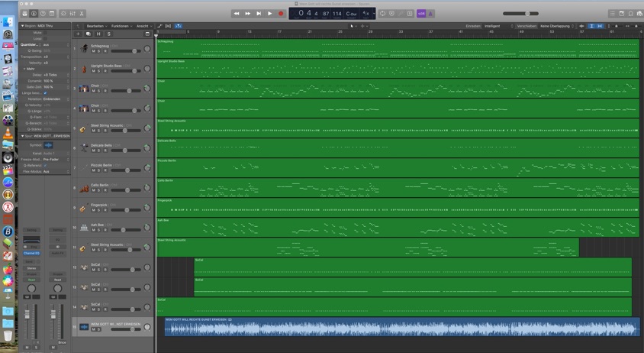The width and height of the screenshot is (644, 353).
Task: Toggle the global S solo button
Action: (x=109, y=34)
